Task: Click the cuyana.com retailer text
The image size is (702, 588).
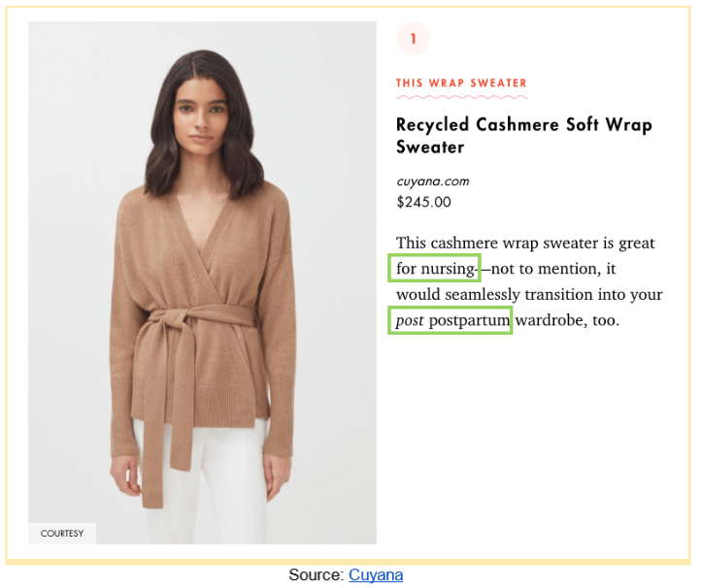Action: 432,181
